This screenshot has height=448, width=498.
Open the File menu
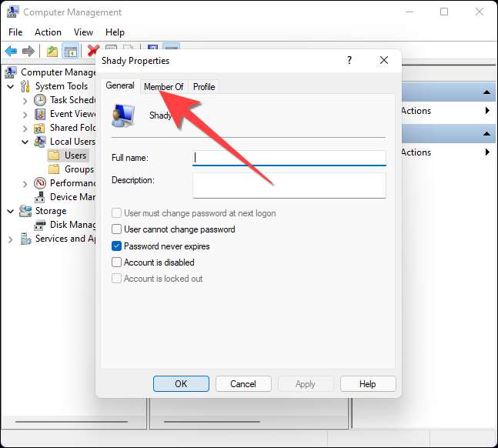[15, 32]
